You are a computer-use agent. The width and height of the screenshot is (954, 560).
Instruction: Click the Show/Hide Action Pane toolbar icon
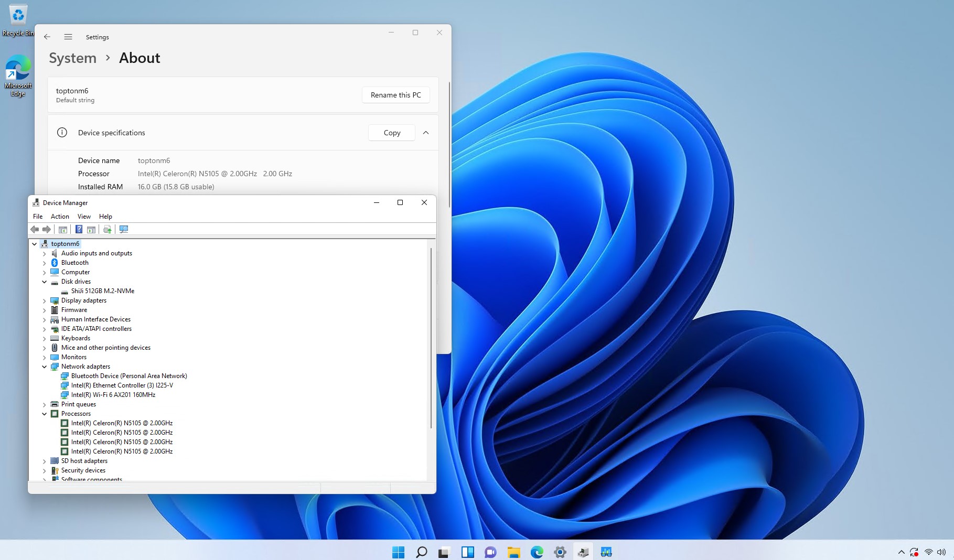[91, 229]
